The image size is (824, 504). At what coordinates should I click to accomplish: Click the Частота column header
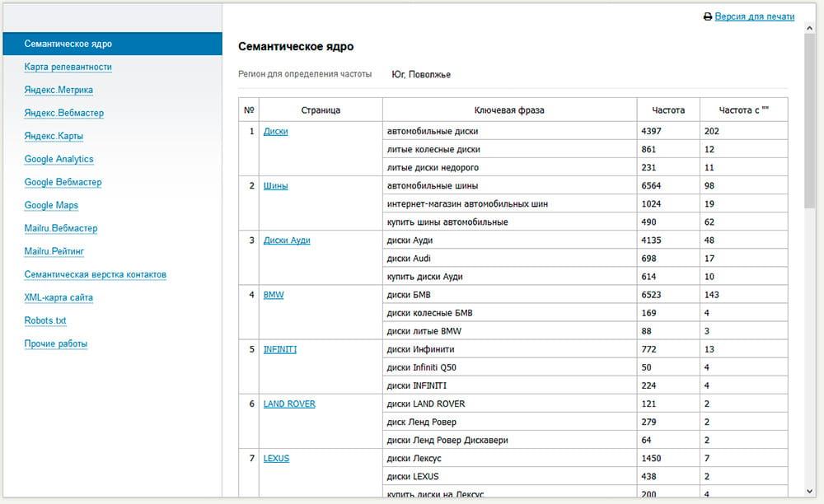point(668,110)
